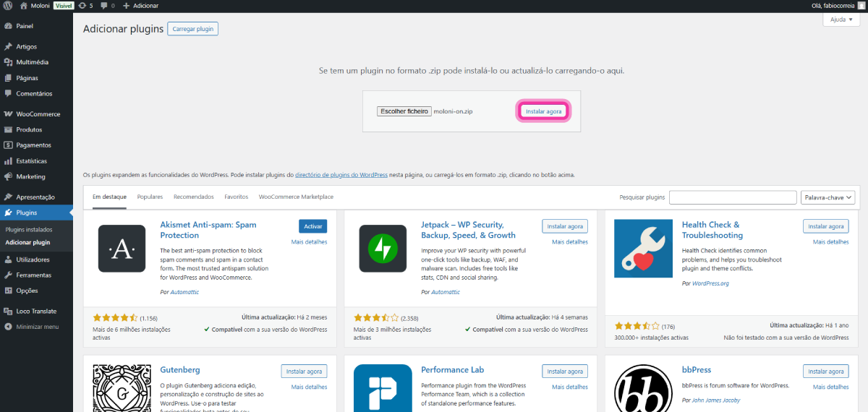Image resolution: width=868 pixels, height=412 pixels.
Task: Click the Health Check plugin logo thumbnail
Action: pyautogui.click(x=644, y=249)
